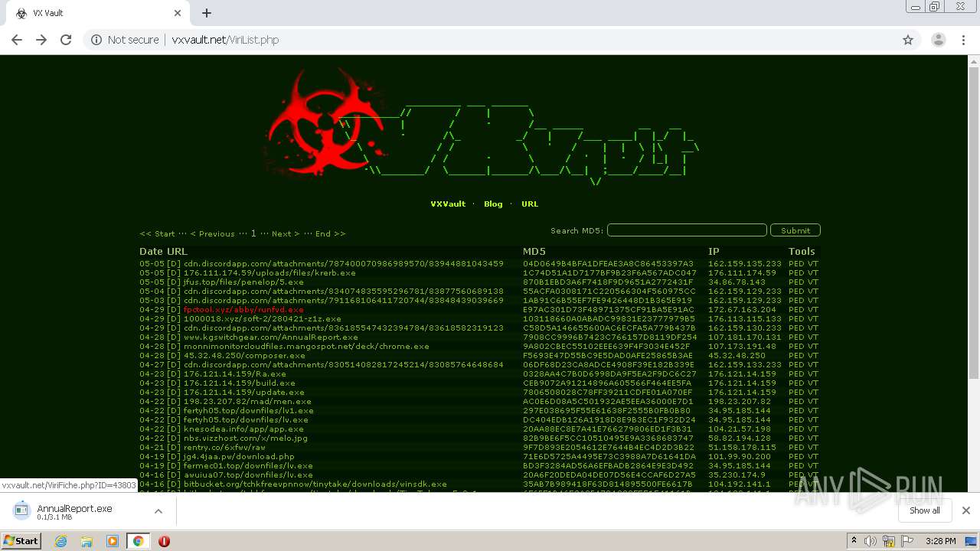Screen dimensions: 980x551
Task: Open the Chrome profile avatar
Action: pyautogui.click(x=938, y=40)
